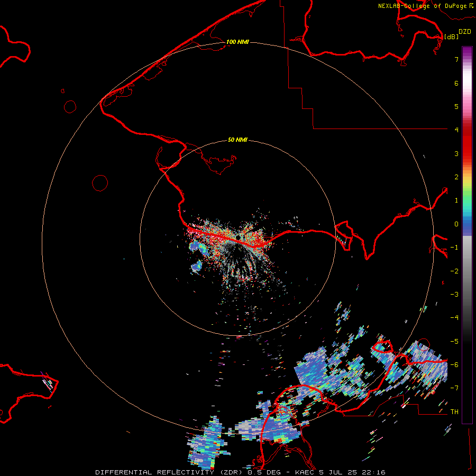This screenshot has height=476, width=476.
Task: Click the "7" value on the color scale
Action: click(456, 59)
